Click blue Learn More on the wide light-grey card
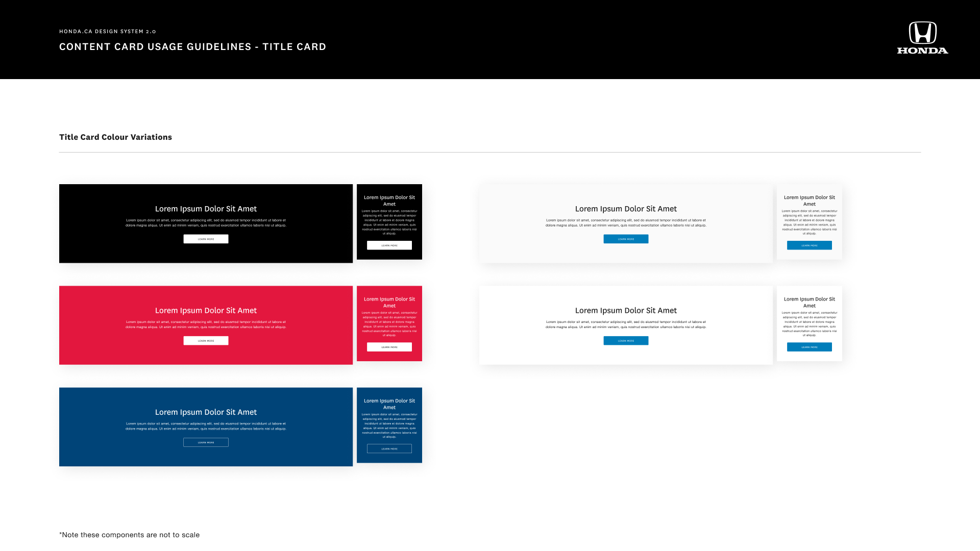This screenshot has height=551, width=980. [626, 239]
